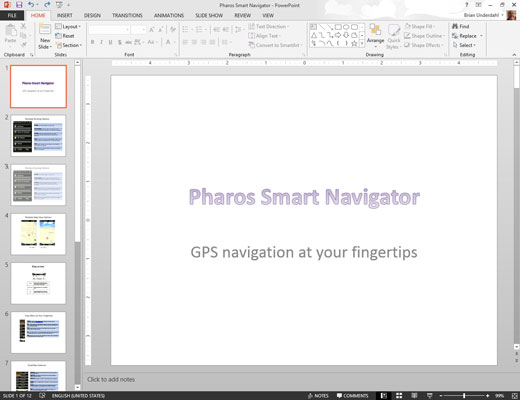This screenshot has height=400, width=520.
Task: Open the Section dropdown
Action: pyautogui.click(x=69, y=45)
